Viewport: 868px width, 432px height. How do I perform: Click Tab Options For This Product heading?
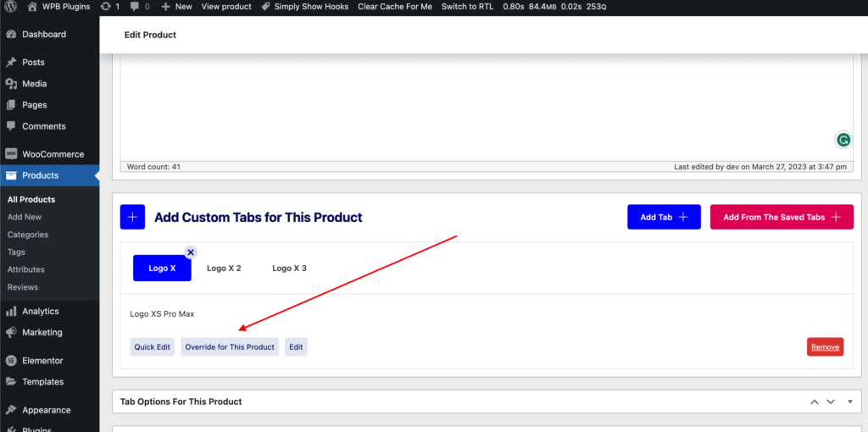pos(181,402)
